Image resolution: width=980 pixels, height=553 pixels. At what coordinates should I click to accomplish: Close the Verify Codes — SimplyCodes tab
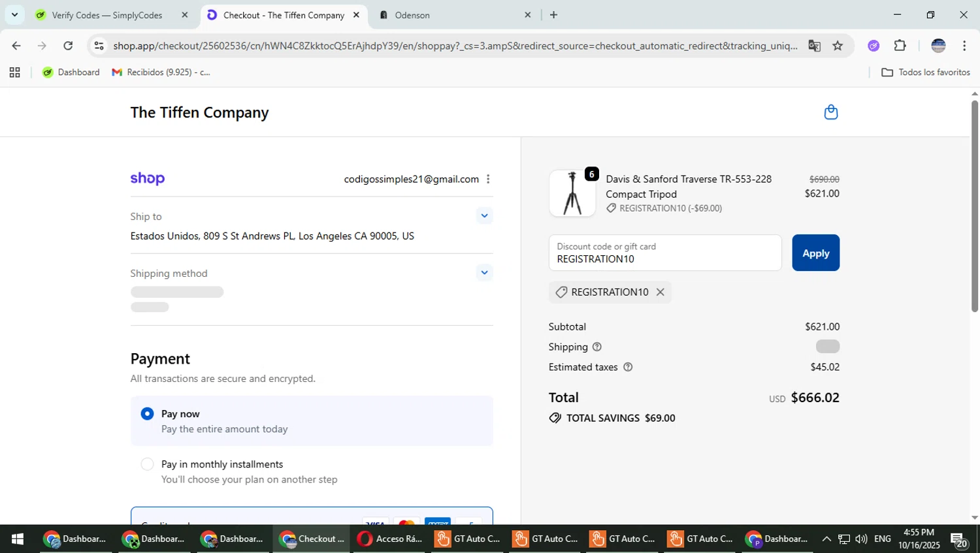coord(185,14)
